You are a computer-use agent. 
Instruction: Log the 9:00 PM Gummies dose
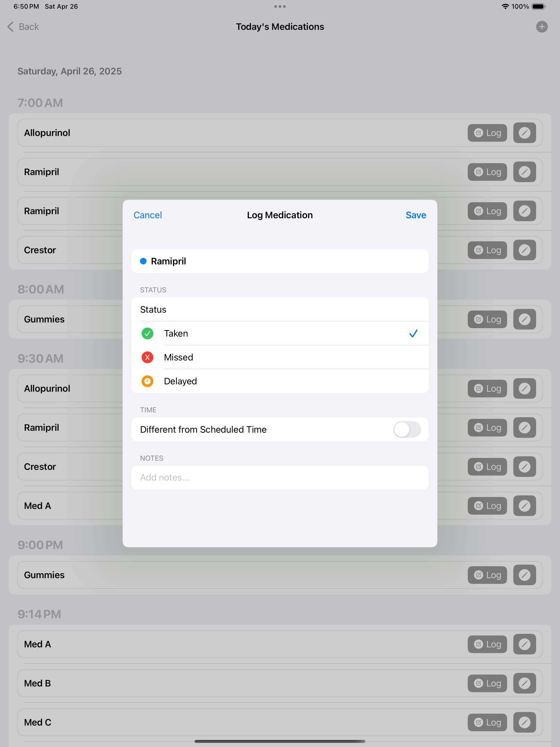tap(487, 575)
